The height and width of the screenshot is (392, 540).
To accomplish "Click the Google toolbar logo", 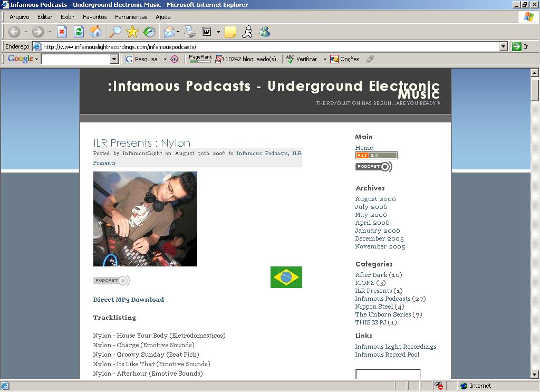I will click(x=21, y=59).
